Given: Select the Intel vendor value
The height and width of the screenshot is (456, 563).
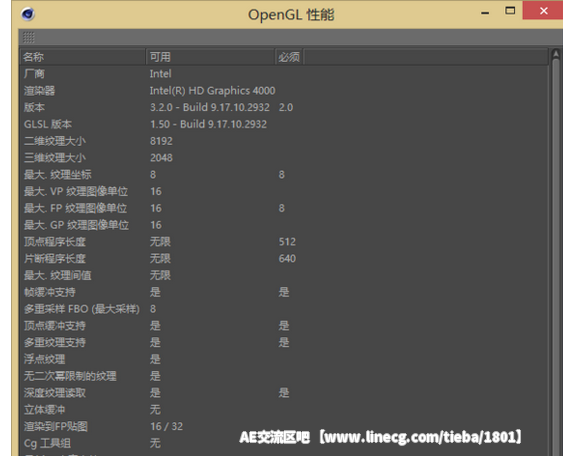Looking at the screenshot, I should 160,74.
